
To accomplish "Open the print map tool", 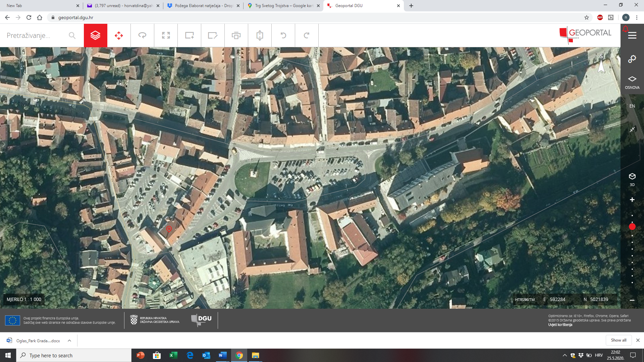I will point(236,35).
